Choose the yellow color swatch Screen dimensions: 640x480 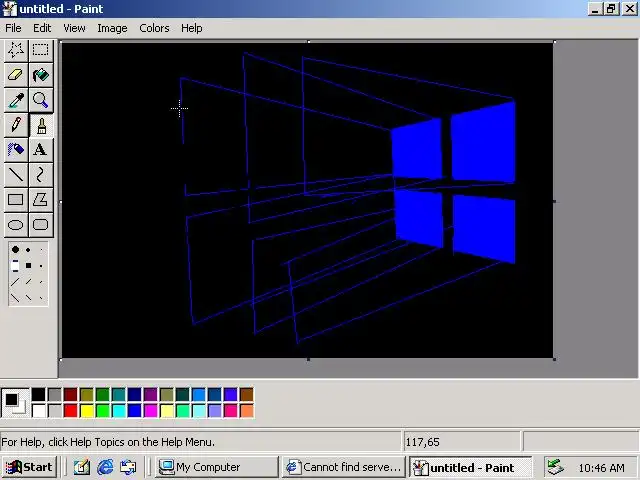coord(87,411)
